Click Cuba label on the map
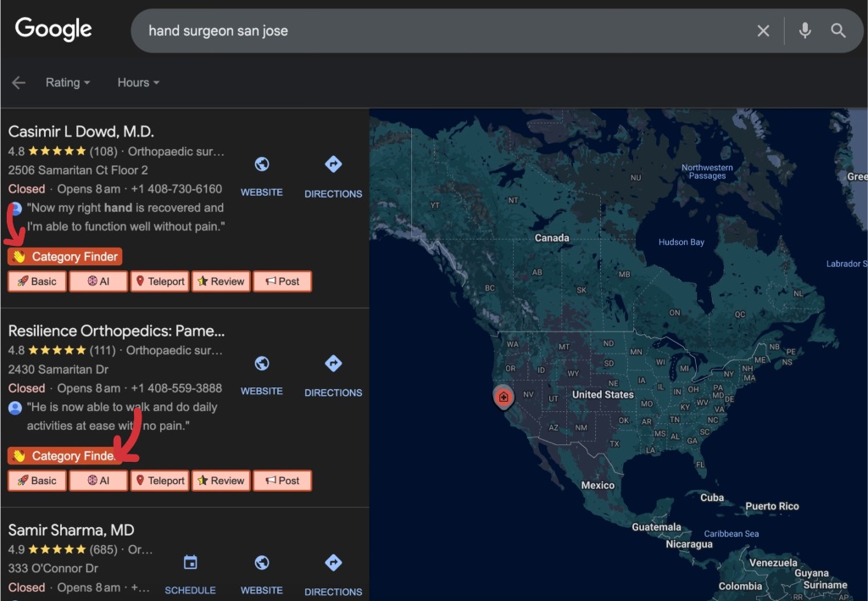Image resolution: width=868 pixels, height=601 pixels. coord(712,498)
